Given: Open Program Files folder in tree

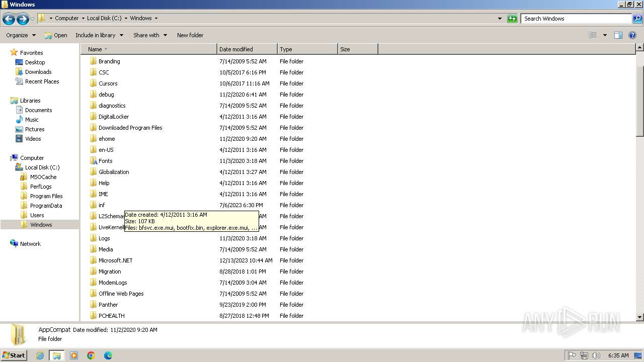Looking at the screenshot, I should [46, 196].
